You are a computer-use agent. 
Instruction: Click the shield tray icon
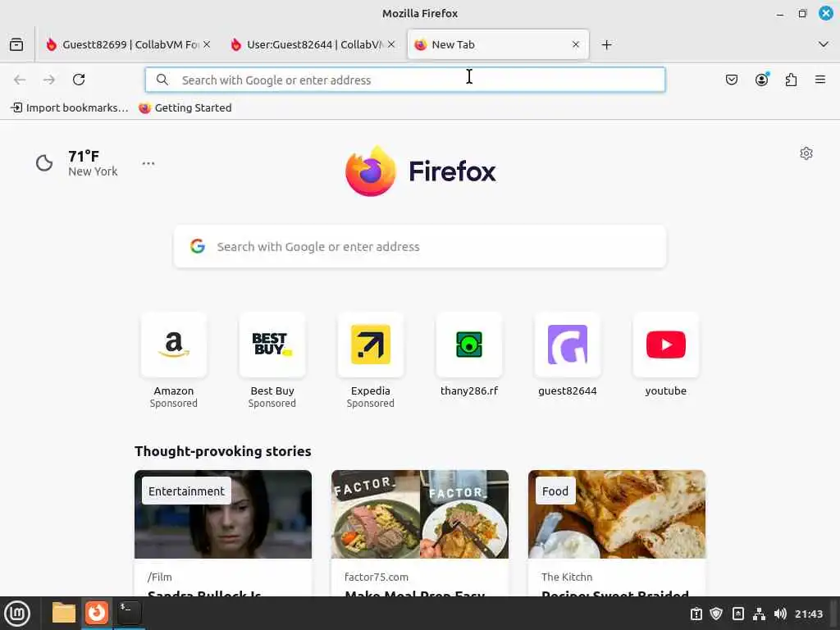coord(716,614)
